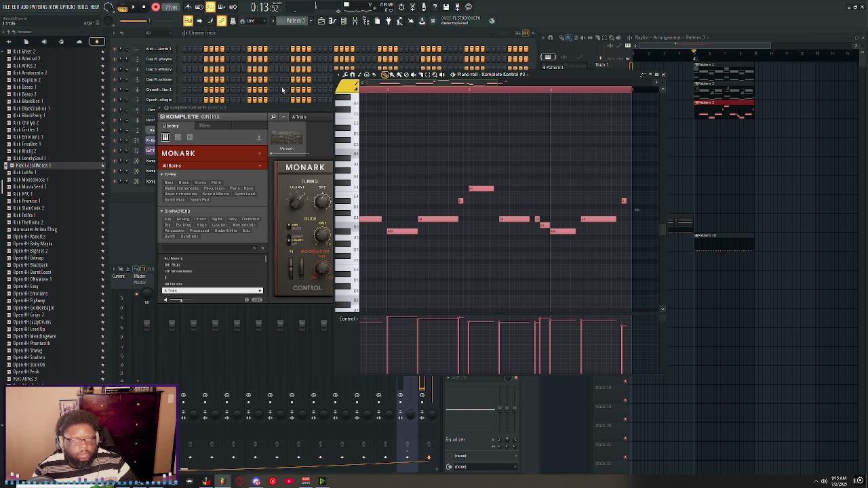The width and height of the screenshot is (868, 488).
Task: Click the Monark OCTAVE knob
Action: (296, 201)
